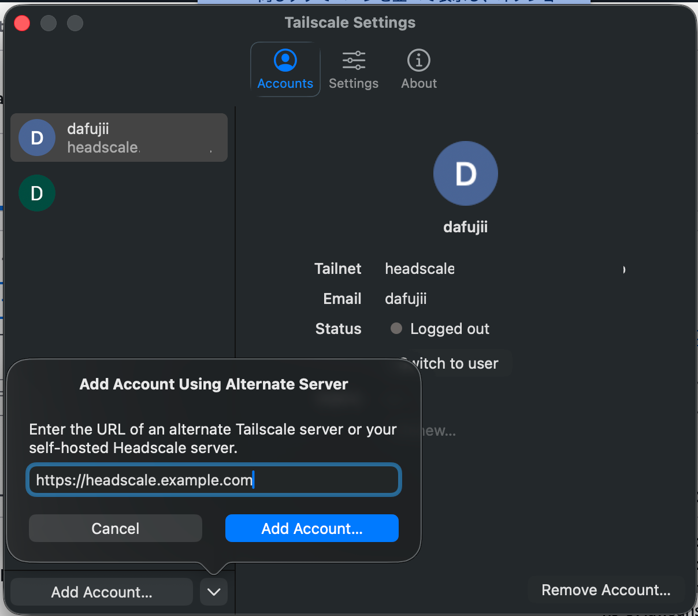Click Switch to user button
Image resolution: width=698 pixels, height=616 pixels.
pyautogui.click(x=454, y=363)
